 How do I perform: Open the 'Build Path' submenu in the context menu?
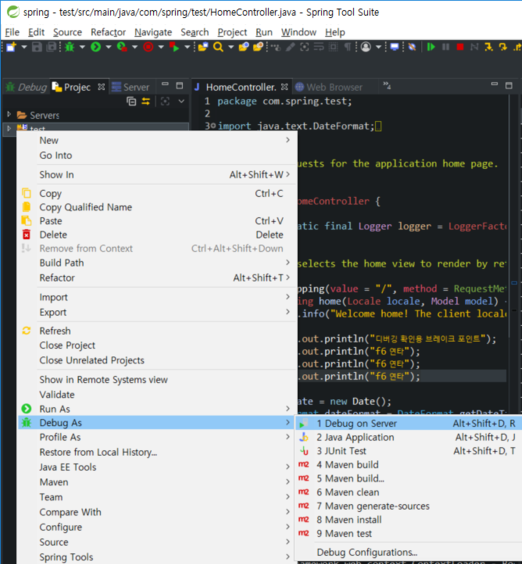tap(157, 263)
